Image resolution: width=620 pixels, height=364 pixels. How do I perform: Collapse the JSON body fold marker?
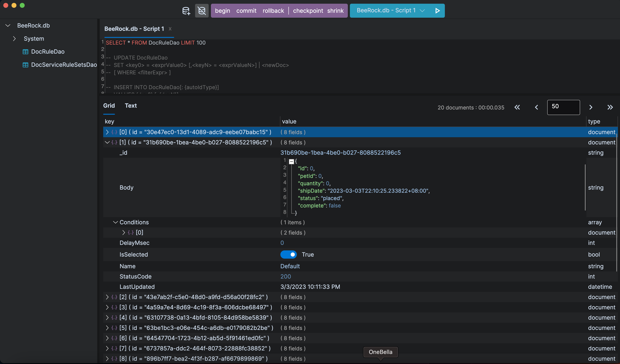(x=291, y=161)
